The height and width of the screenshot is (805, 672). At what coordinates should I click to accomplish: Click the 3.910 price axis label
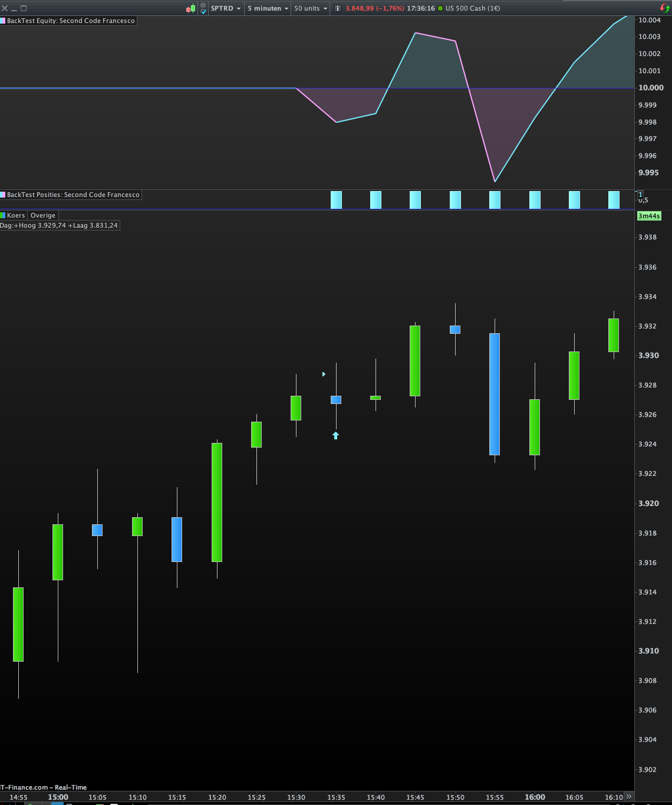click(649, 651)
